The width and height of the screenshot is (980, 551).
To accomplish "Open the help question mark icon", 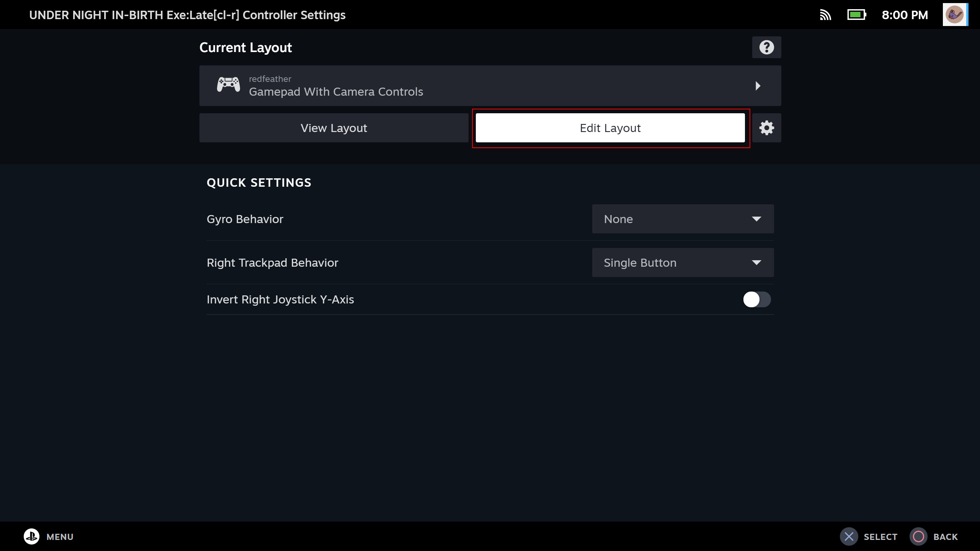I will pos(766,47).
